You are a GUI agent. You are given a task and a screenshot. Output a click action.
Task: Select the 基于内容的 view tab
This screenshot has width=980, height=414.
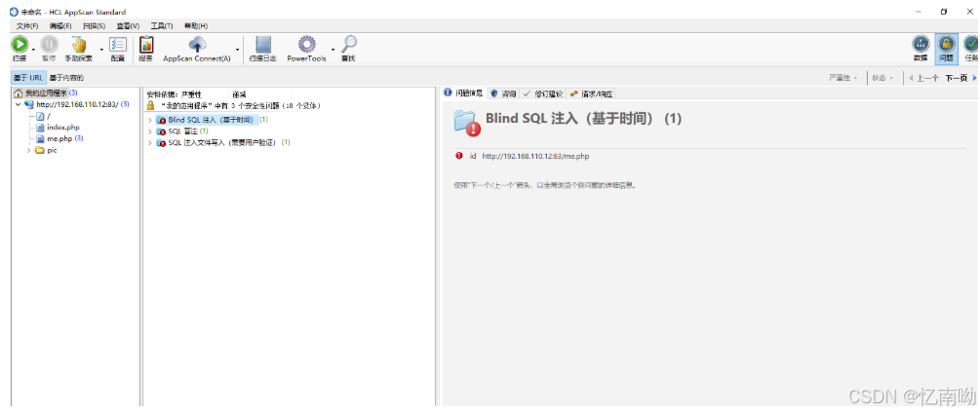point(66,78)
